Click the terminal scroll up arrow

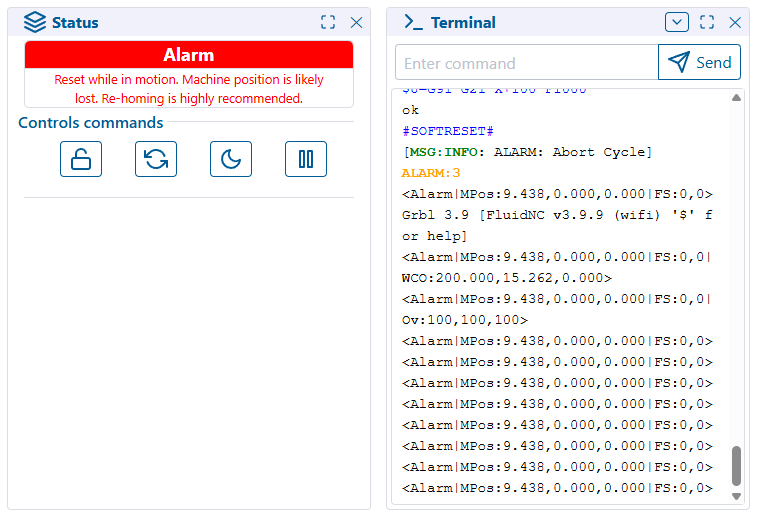737,98
